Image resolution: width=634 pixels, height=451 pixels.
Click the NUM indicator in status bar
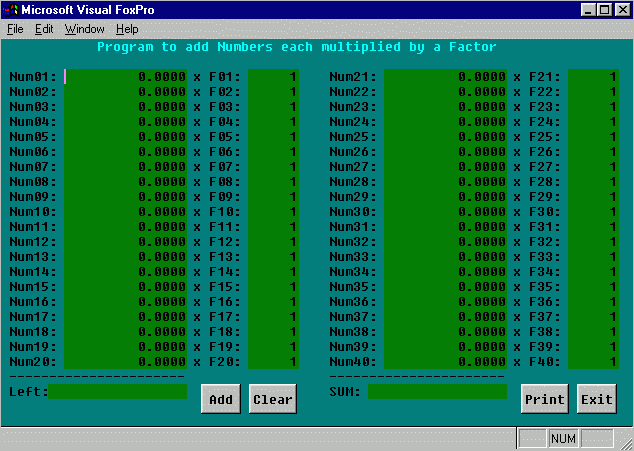pyautogui.click(x=563, y=438)
